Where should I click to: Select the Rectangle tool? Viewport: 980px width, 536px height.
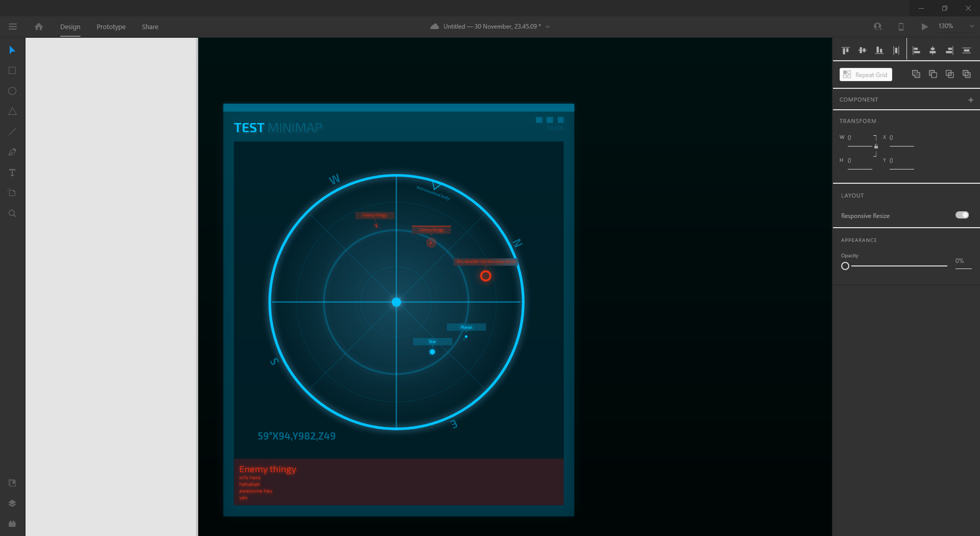[12, 70]
